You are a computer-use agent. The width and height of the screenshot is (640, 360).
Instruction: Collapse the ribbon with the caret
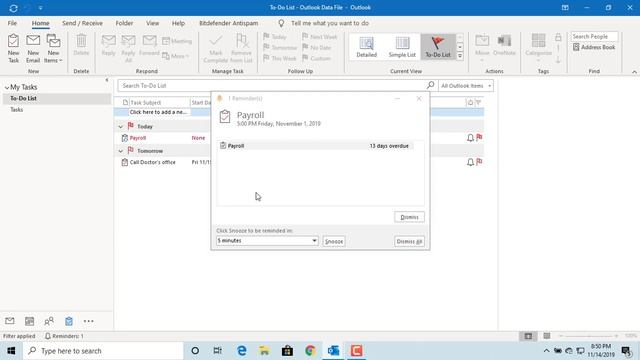634,72
